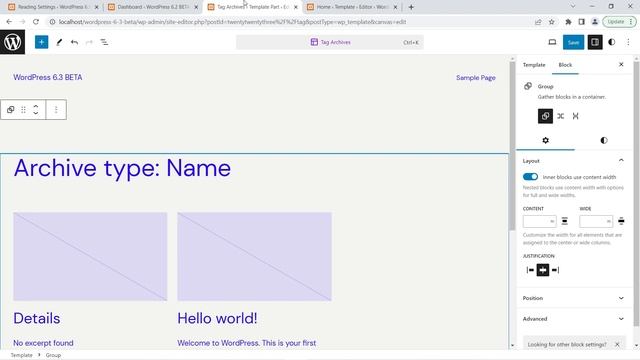Toggle the Settings sidebar icon
This screenshot has width=640, height=360.
pyautogui.click(x=595, y=42)
